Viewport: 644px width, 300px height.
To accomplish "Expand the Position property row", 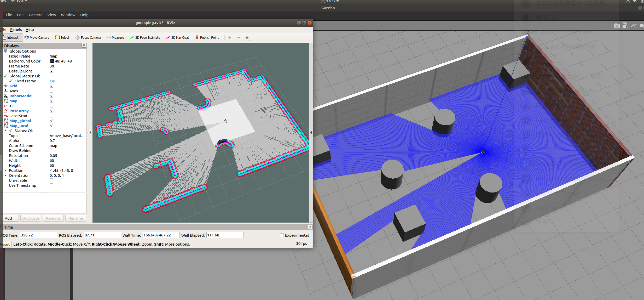I will pyautogui.click(x=5, y=170).
